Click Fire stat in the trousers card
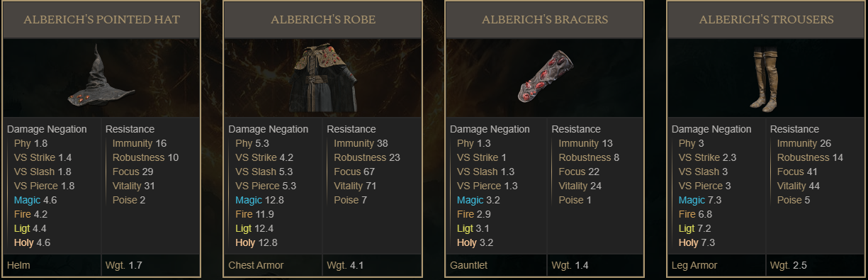Viewport: 868px width, 280px height. pyautogui.click(x=687, y=214)
